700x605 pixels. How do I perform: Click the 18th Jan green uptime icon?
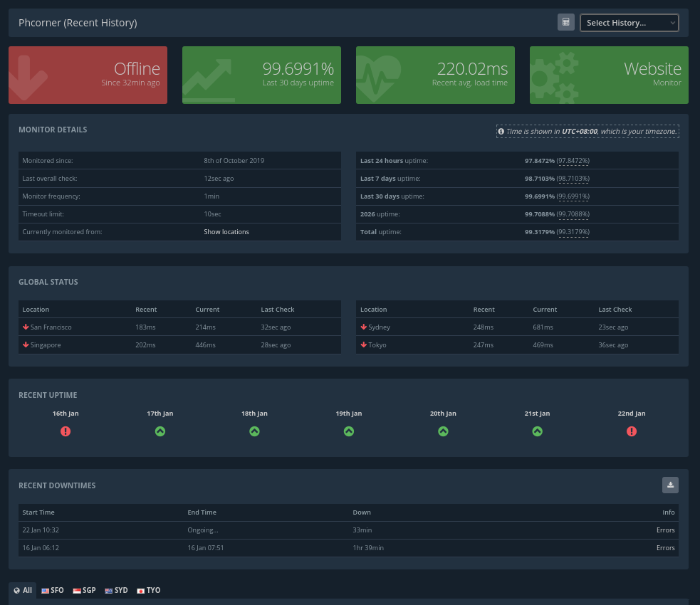254,431
